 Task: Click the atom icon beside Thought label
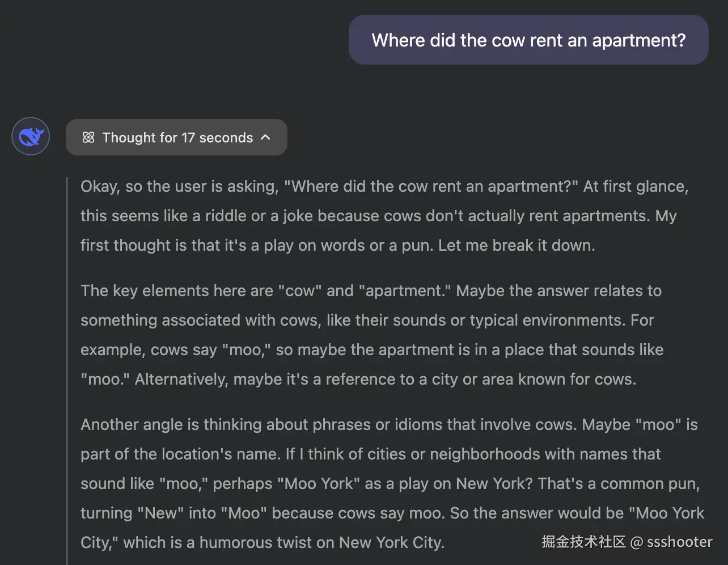point(88,137)
